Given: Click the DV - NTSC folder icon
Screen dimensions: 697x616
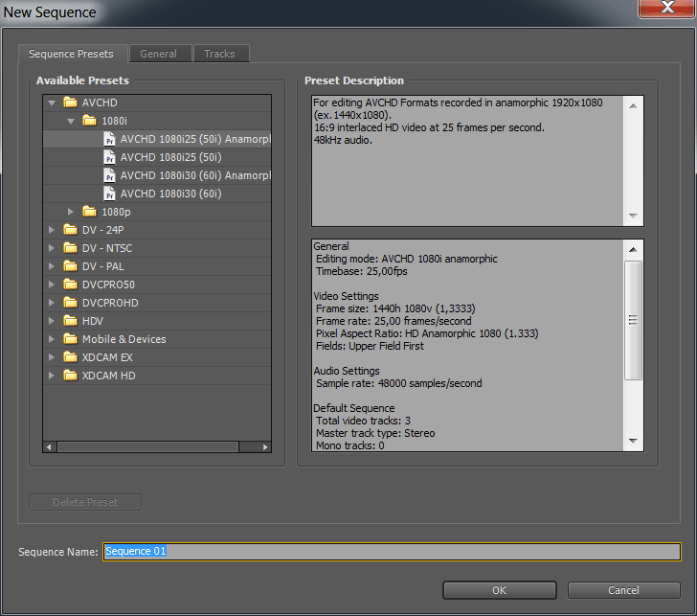Looking at the screenshot, I should pyautogui.click(x=70, y=248).
